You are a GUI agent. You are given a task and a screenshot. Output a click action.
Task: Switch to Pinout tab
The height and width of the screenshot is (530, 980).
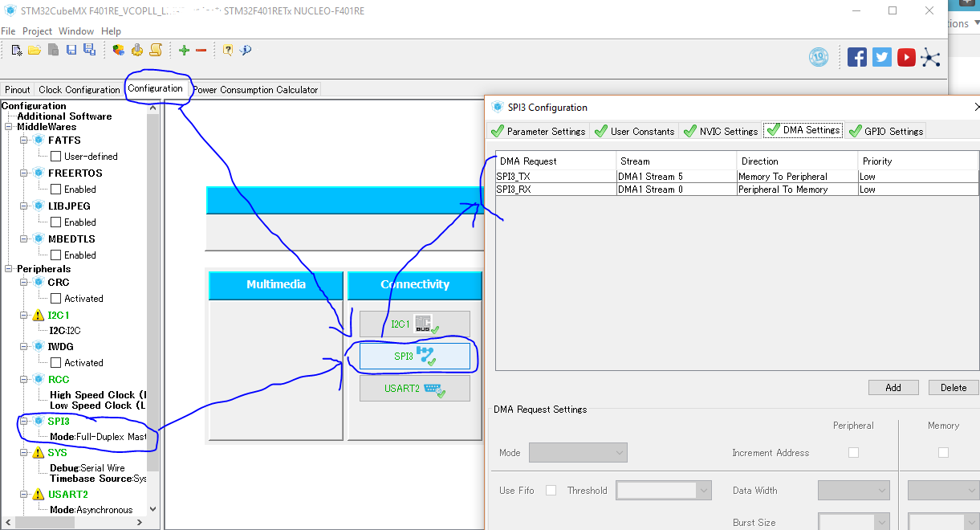[18, 90]
